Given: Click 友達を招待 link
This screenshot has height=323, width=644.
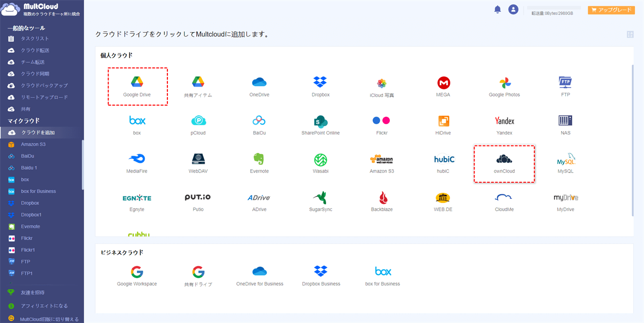Looking at the screenshot, I should [34, 293].
